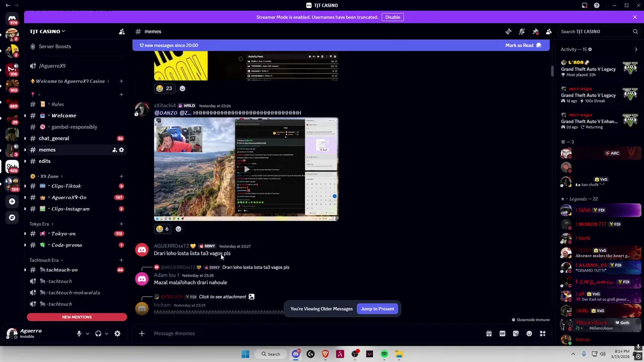Dismiss the Streamer Mode banner
Screen dimensions: 644x362
tap(634, 17)
